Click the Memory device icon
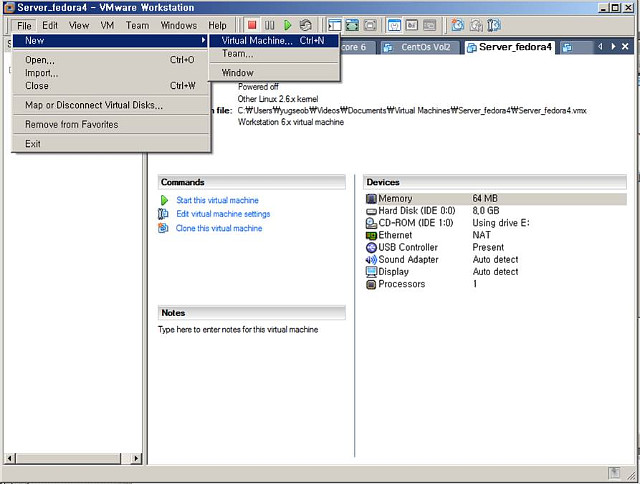This screenshot has width=640, height=484. point(371,198)
